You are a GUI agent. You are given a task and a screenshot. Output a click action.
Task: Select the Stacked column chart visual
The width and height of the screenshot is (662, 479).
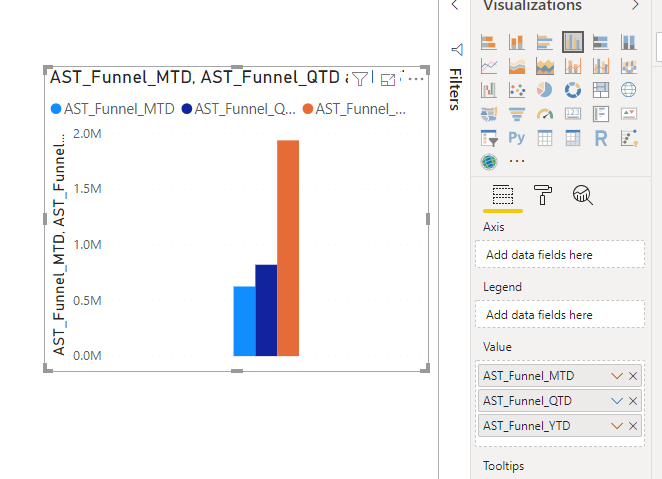point(517,42)
